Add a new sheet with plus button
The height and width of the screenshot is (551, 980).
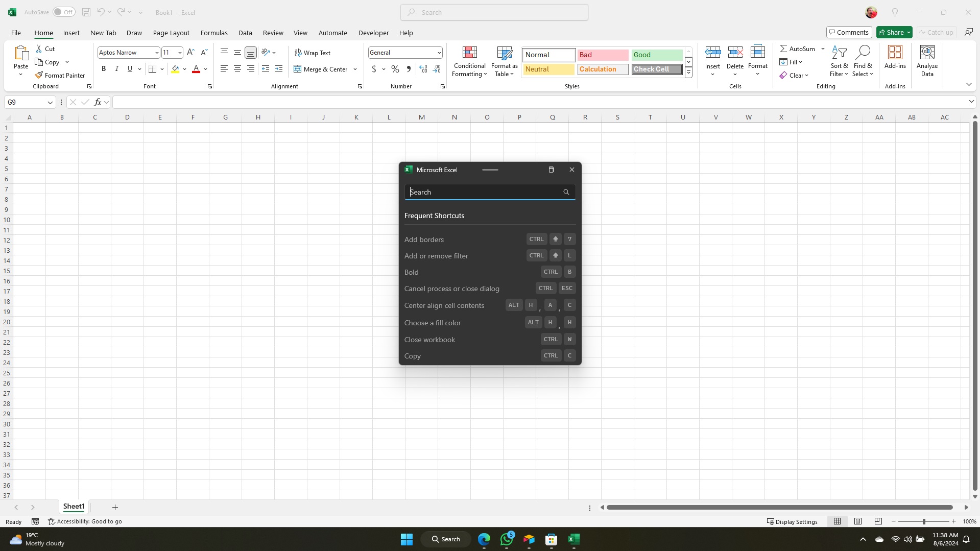click(115, 507)
